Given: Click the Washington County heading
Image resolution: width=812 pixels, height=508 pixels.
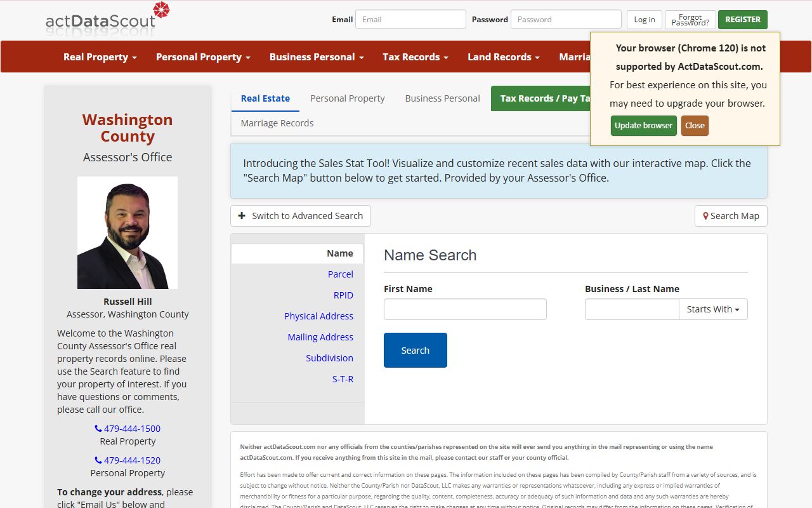Looking at the screenshot, I should (128, 128).
